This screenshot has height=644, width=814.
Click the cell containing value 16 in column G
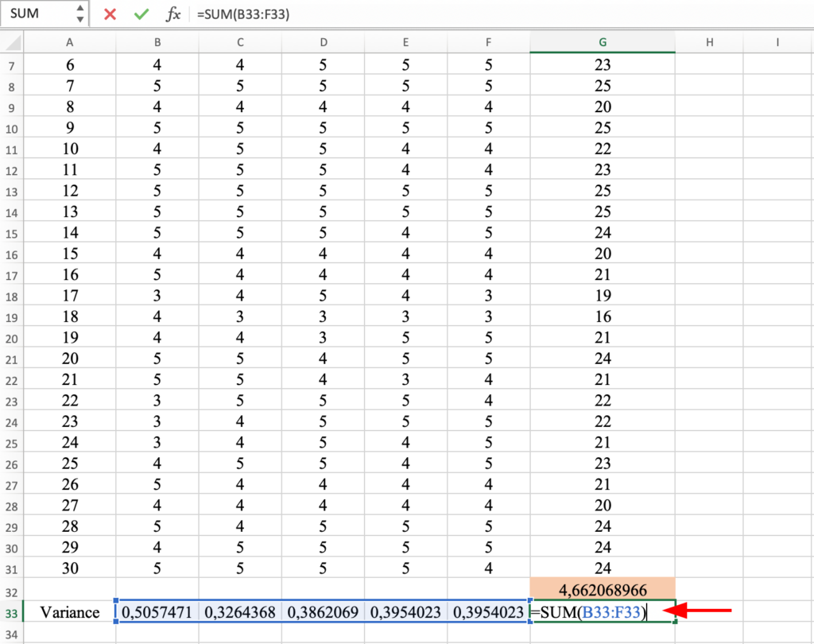pos(602,317)
